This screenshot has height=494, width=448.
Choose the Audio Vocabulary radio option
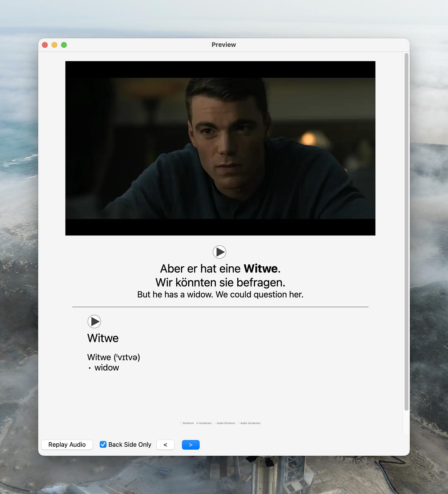pos(239,423)
